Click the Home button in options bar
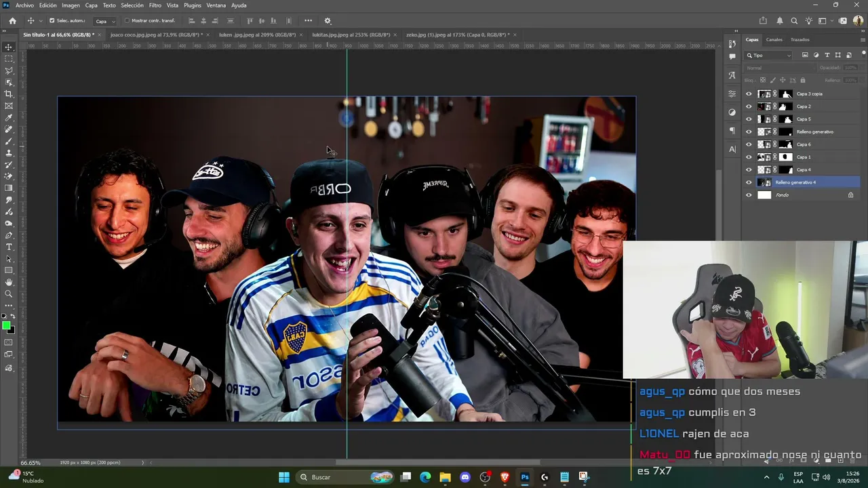868x488 pixels. (x=12, y=21)
